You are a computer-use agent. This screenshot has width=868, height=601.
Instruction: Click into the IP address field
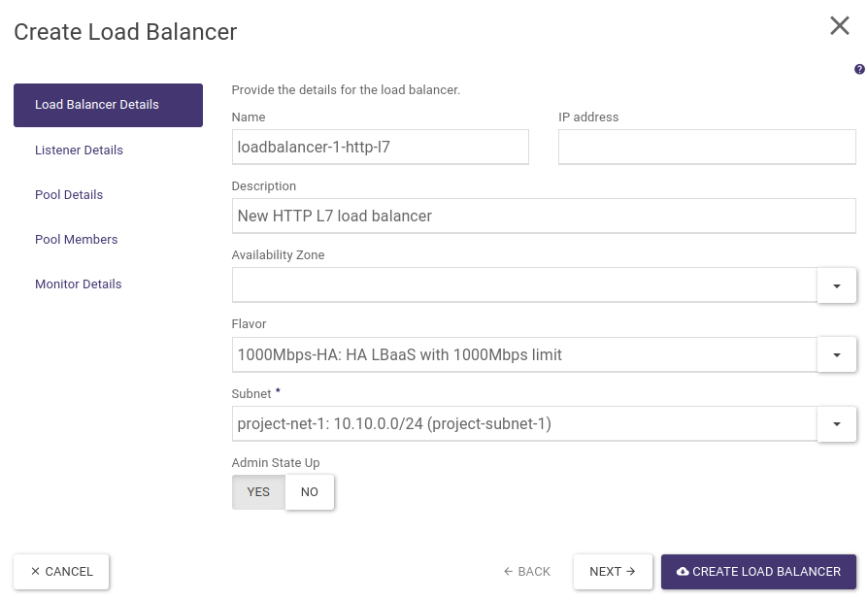tap(706, 147)
